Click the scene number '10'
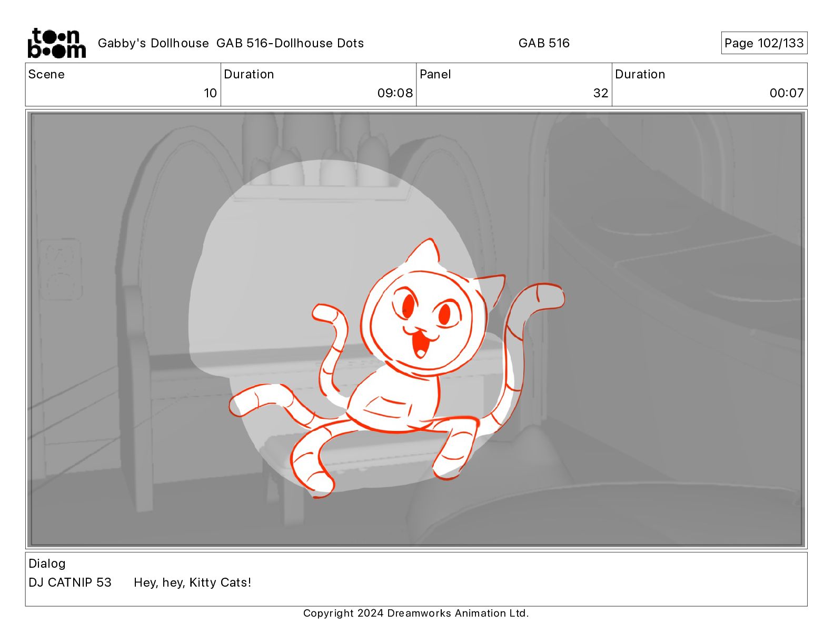The image size is (834, 644). coord(210,93)
